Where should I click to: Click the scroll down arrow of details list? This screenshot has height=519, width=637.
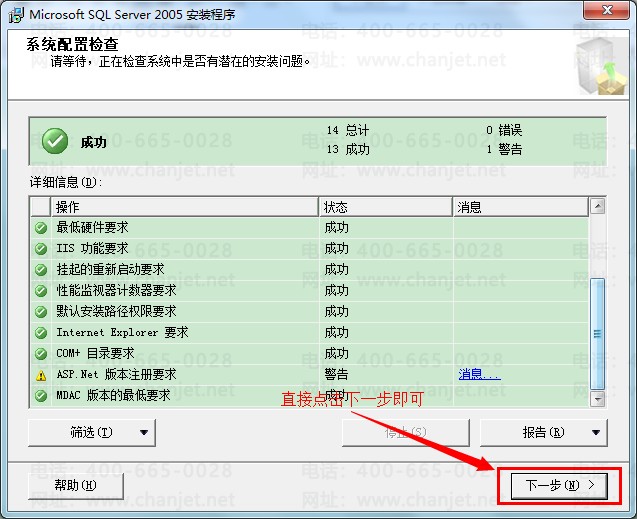[598, 399]
